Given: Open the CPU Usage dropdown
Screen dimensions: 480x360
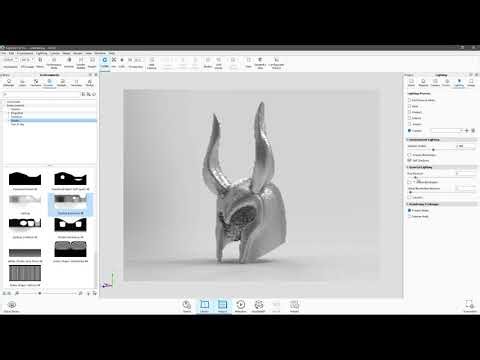Looking at the screenshot, I should (27, 60).
